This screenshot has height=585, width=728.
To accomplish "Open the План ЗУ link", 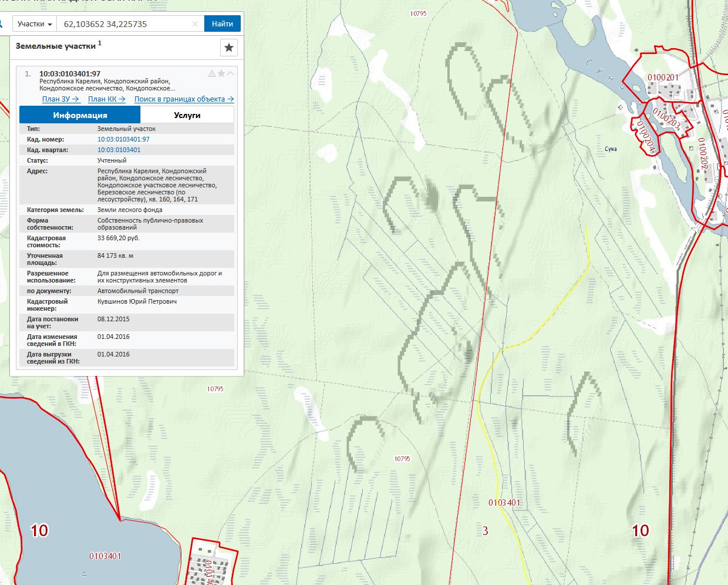I will point(60,99).
